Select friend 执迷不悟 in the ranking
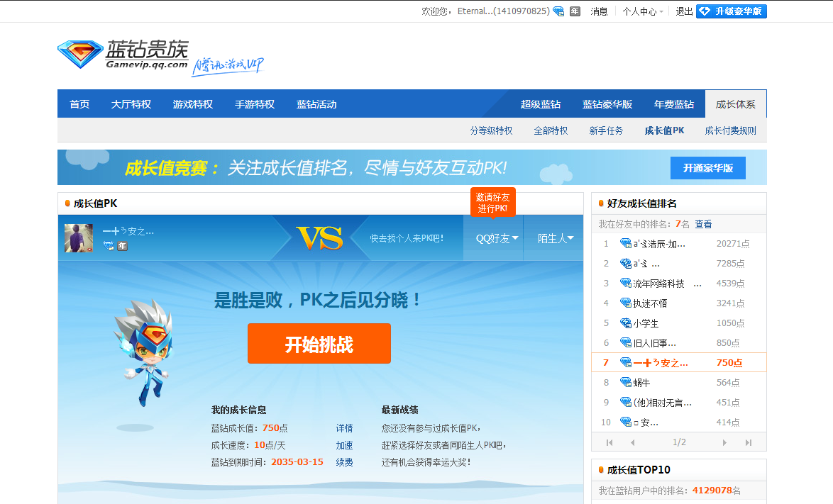The image size is (833, 504). click(650, 303)
